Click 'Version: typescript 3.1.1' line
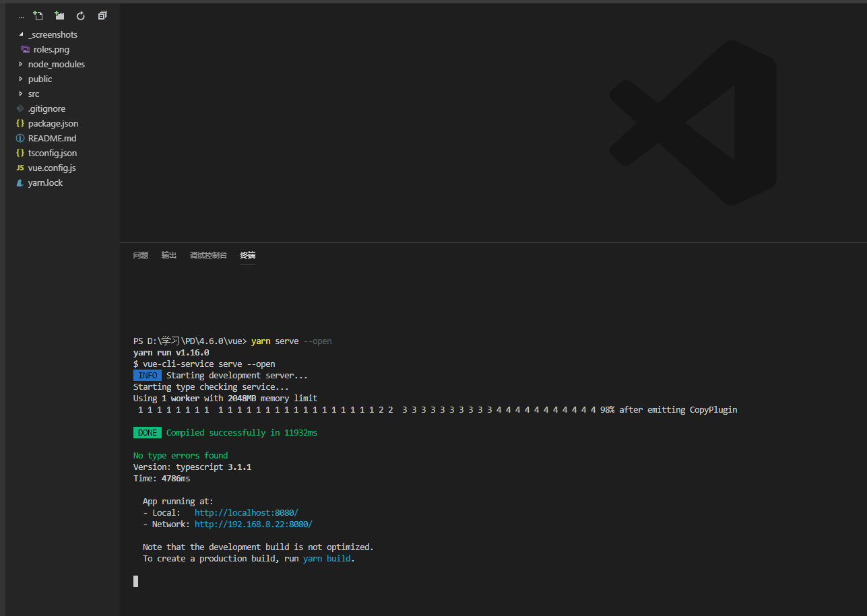Viewport: 867px width, 616px height. pos(192,467)
